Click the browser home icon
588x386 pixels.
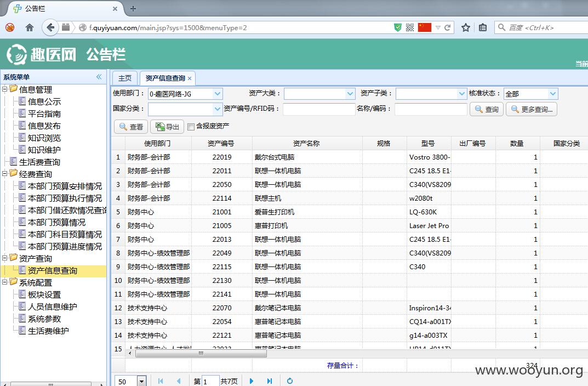coord(29,27)
